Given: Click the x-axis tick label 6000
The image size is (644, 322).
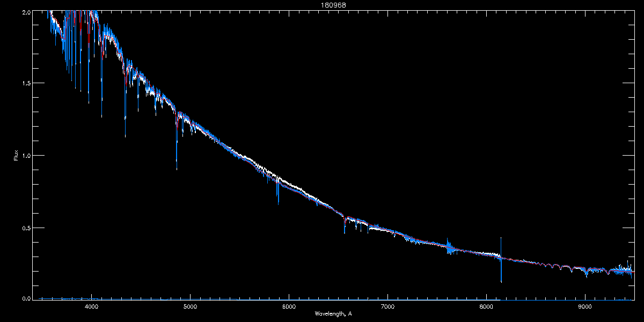Looking at the screenshot, I should pos(289,307).
